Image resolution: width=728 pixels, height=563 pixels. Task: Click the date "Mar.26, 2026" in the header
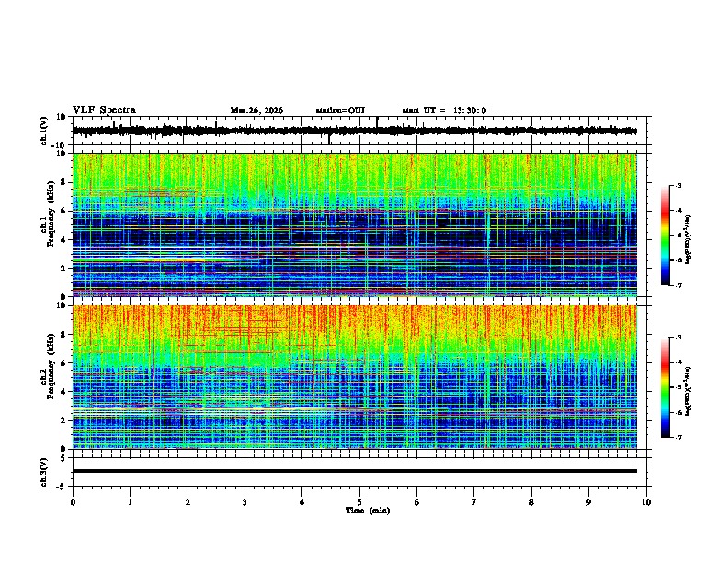(256, 110)
